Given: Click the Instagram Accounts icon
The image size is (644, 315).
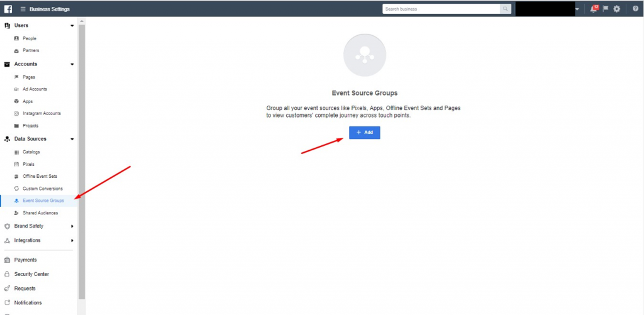Looking at the screenshot, I should click(16, 113).
